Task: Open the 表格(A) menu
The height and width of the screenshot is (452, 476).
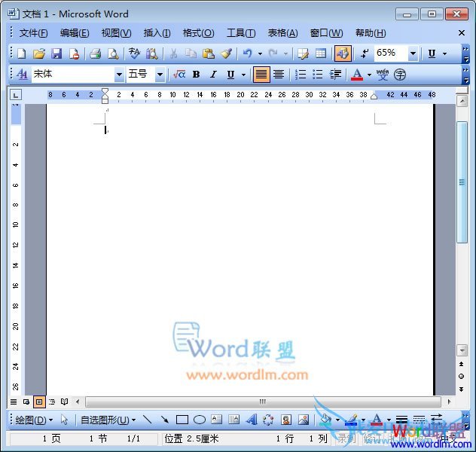Action: (x=282, y=33)
